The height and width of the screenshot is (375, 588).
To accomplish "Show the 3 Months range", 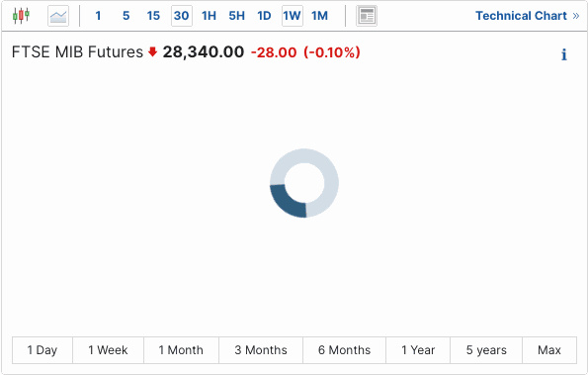I will tap(261, 350).
